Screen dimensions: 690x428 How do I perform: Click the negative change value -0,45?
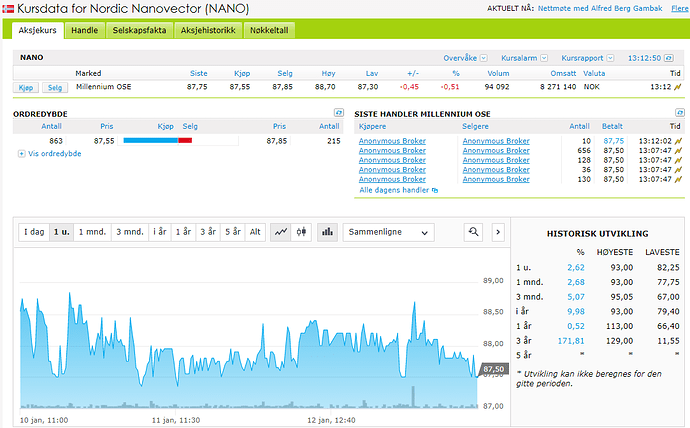(x=409, y=87)
